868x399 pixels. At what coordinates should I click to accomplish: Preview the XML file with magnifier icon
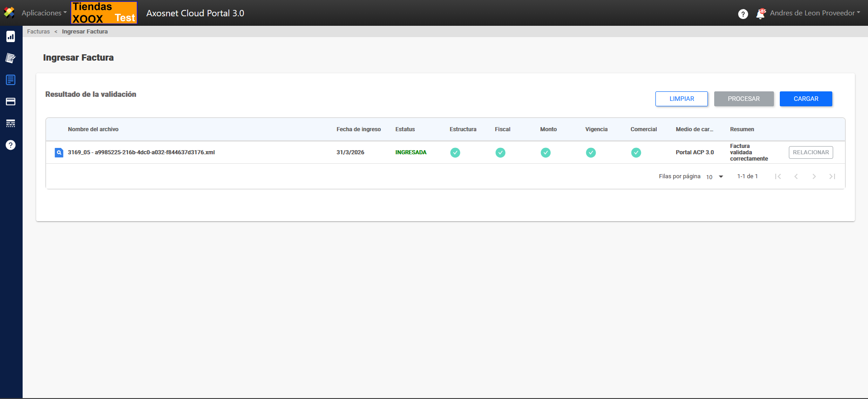tap(59, 152)
